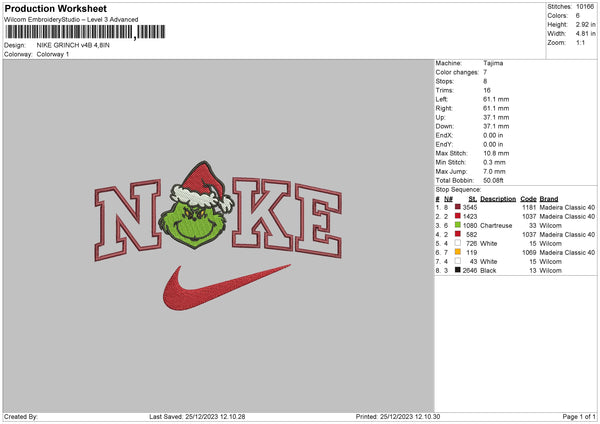Click the Width value 4.81 in
600x424 pixels.
(585, 34)
